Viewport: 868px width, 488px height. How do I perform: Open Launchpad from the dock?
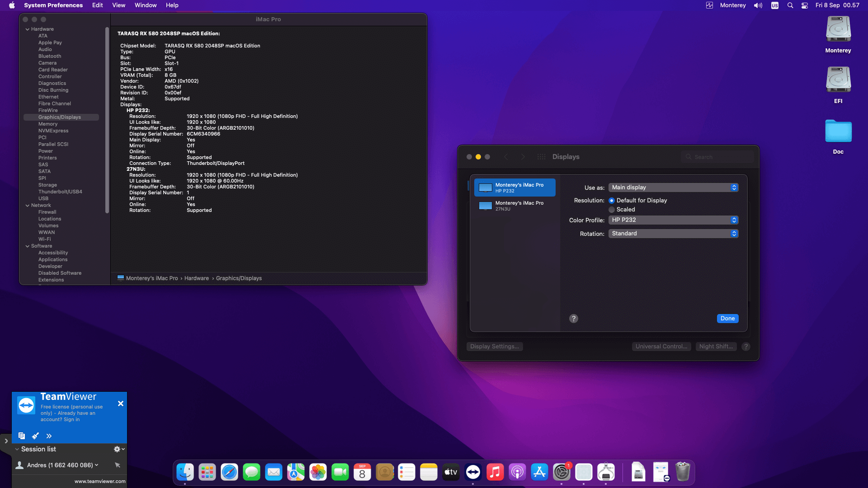coord(207,472)
